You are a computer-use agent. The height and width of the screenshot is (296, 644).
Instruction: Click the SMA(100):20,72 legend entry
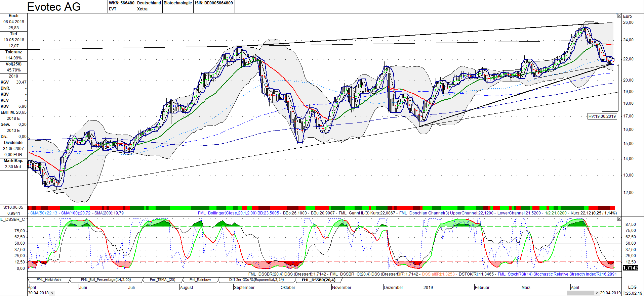tap(76, 213)
